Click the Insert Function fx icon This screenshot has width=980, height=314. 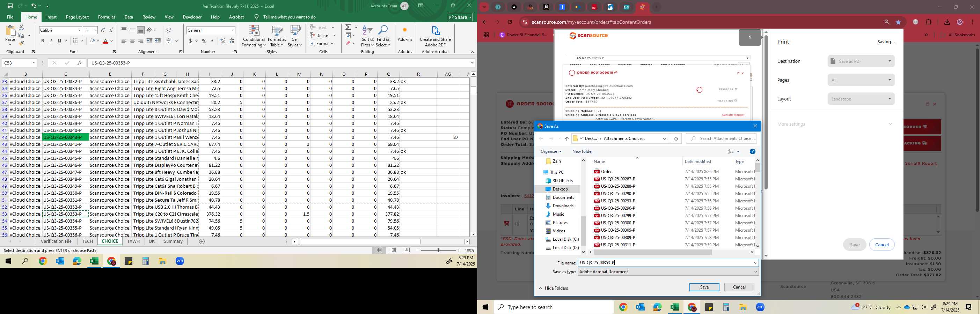tap(80, 63)
